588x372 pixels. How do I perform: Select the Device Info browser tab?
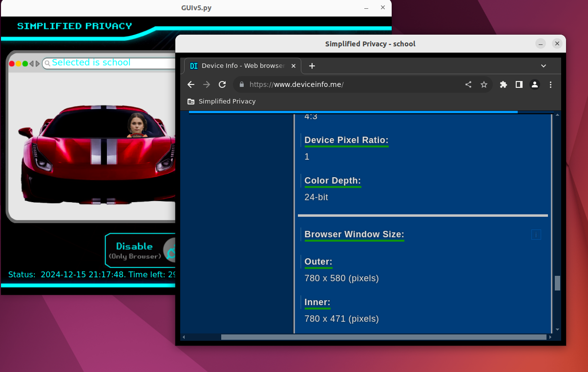point(243,66)
